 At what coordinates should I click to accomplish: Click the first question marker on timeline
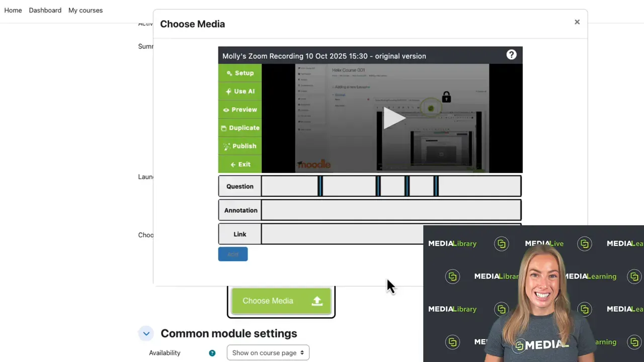tap(320, 186)
